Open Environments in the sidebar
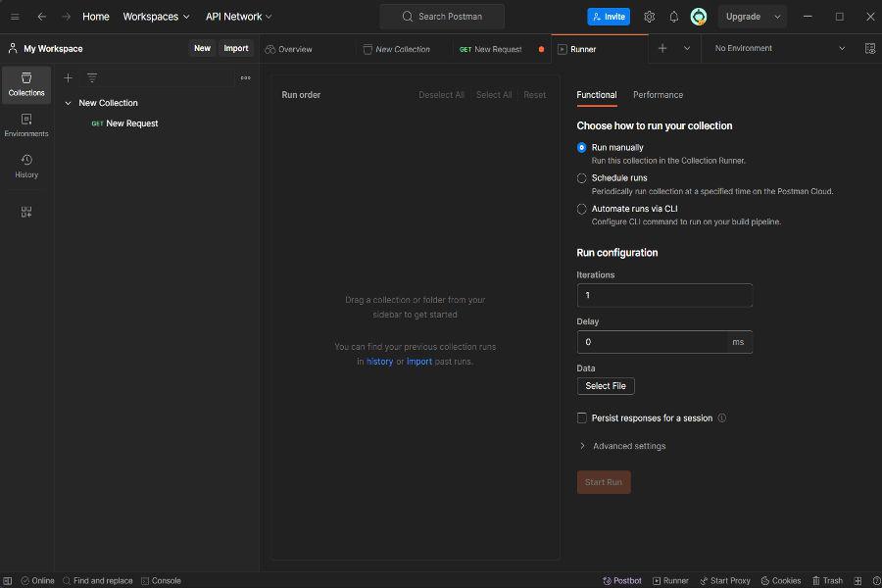The height and width of the screenshot is (588, 882). [x=26, y=125]
